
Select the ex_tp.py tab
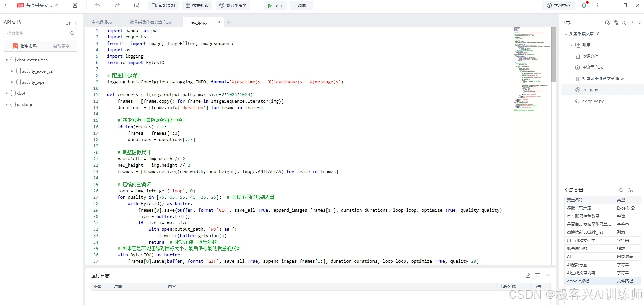(x=199, y=22)
